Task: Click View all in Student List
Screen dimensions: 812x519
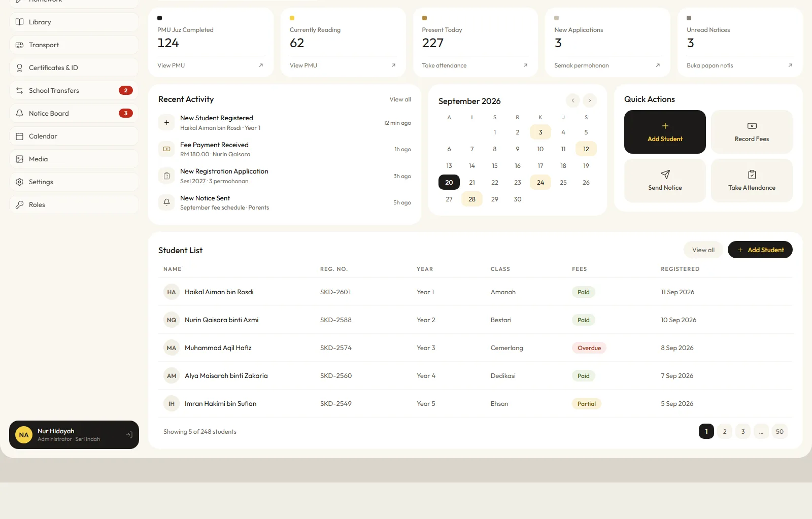Action: [x=703, y=250]
